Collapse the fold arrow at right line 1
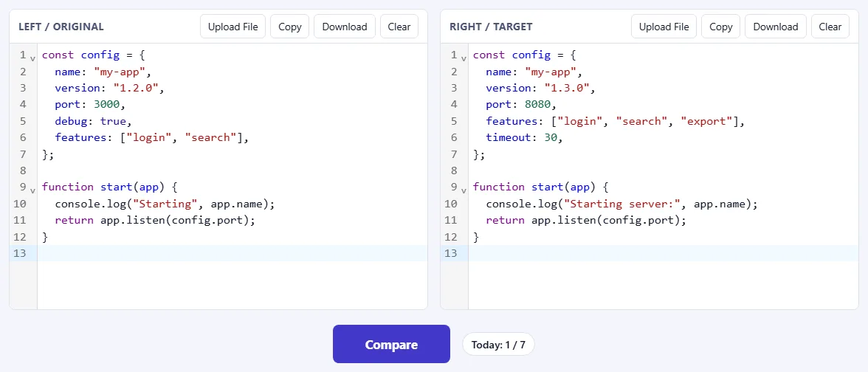Screen dimensions: 868x372 point(464,58)
